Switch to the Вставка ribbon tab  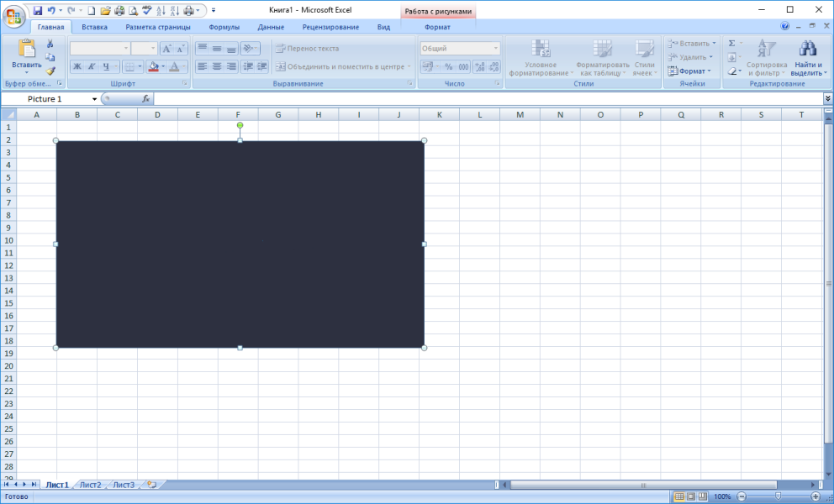click(x=95, y=27)
